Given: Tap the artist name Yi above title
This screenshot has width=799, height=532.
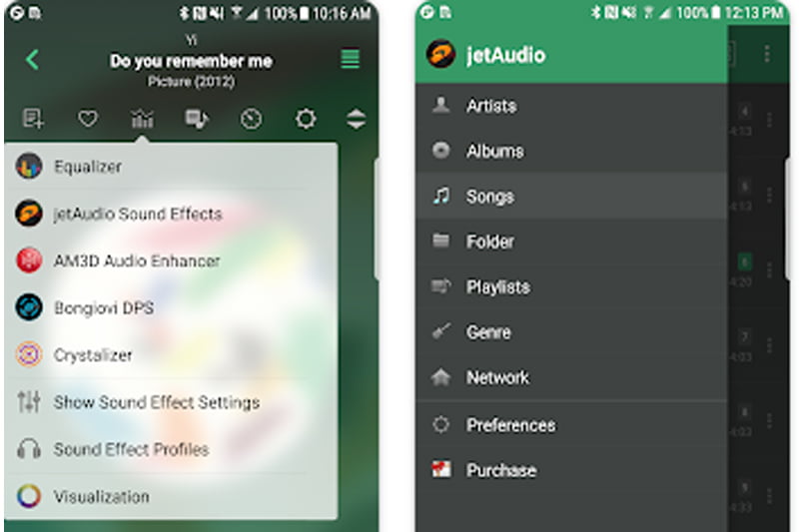Looking at the screenshot, I should tap(191, 40).
